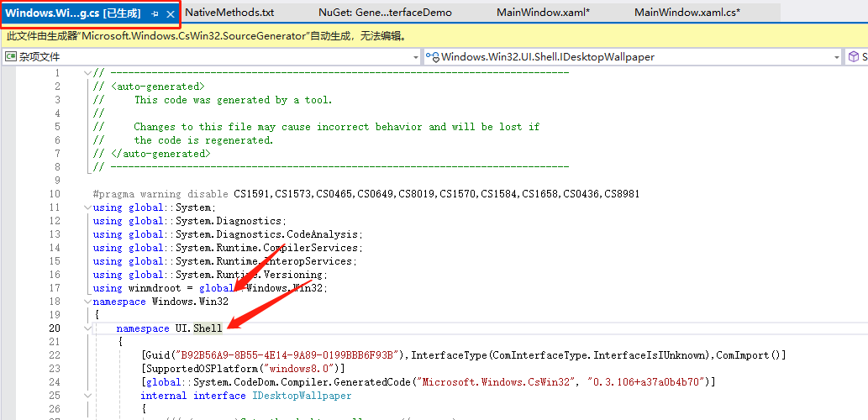
Task: Click 'Windows.Win32' namespace name on line 18
Action: pyautogui.click(x=190, y=302)
